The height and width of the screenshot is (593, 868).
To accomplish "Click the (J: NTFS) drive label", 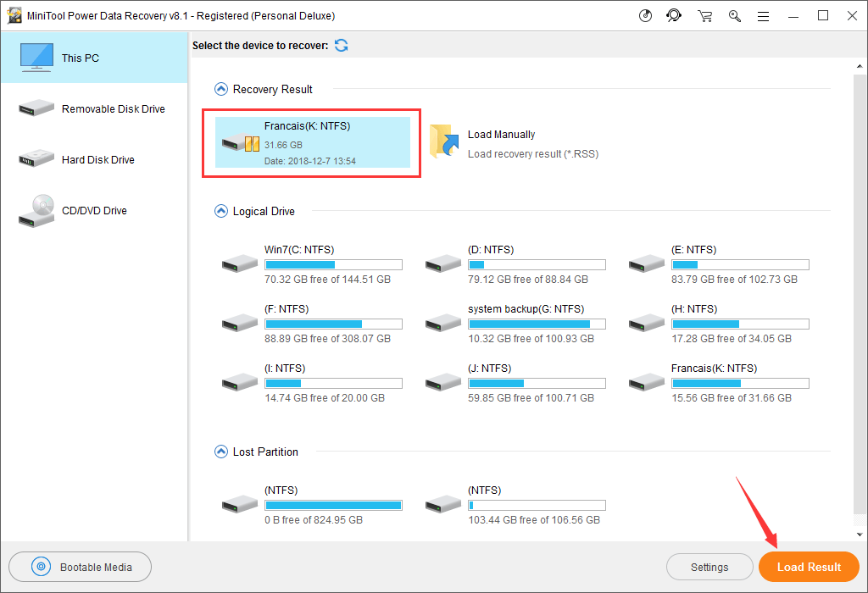I will point(489,368).
